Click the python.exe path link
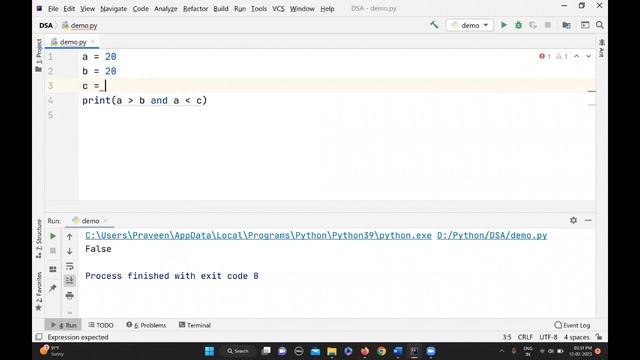Screen dimensions: 640x360 pos(258,236)
